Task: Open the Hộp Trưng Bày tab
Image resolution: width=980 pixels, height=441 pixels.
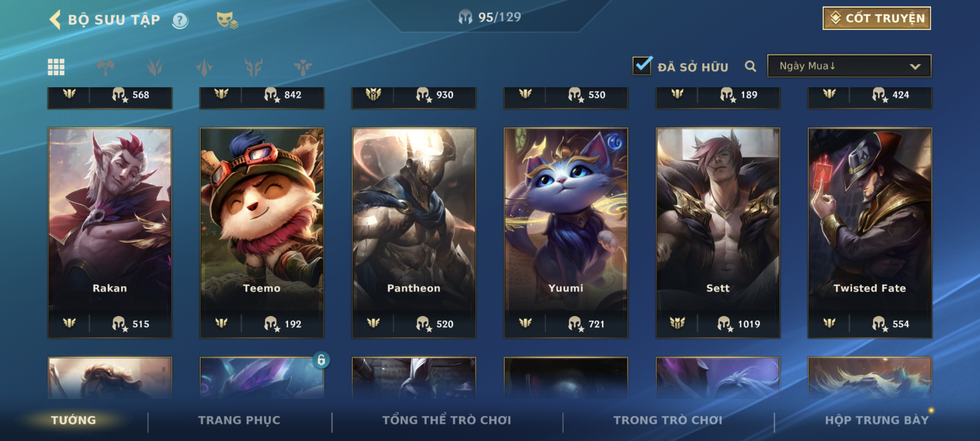Action: [876, 420]
